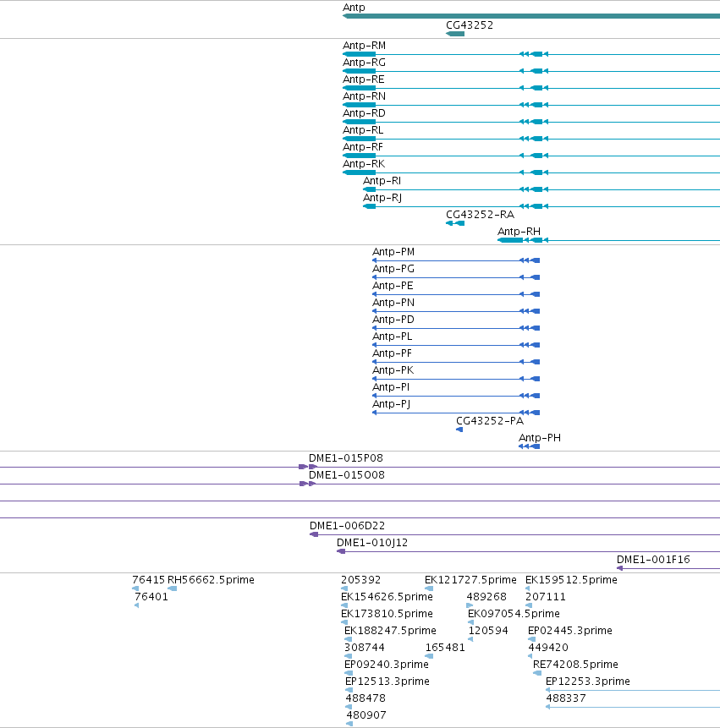
Task: Select the 488337 feature
Action: click(x=633, y=707)
